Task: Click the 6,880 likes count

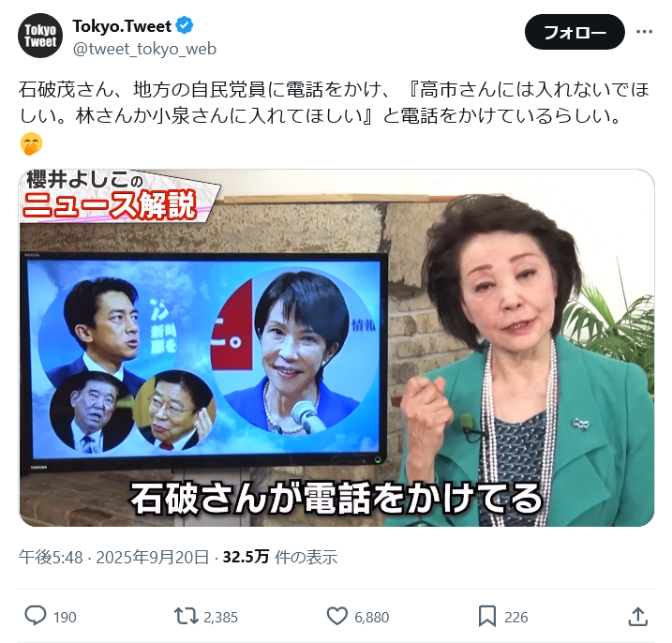Action: pos(371,618)
